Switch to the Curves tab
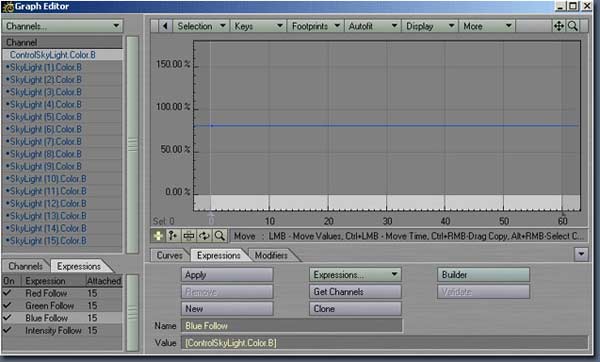Image resolution: width=600 pixels, height=362 pixels. tap(169, 255)
